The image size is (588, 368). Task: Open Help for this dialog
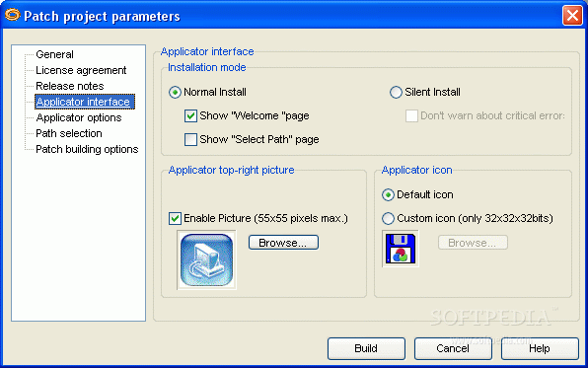click(x=540, y=348)
